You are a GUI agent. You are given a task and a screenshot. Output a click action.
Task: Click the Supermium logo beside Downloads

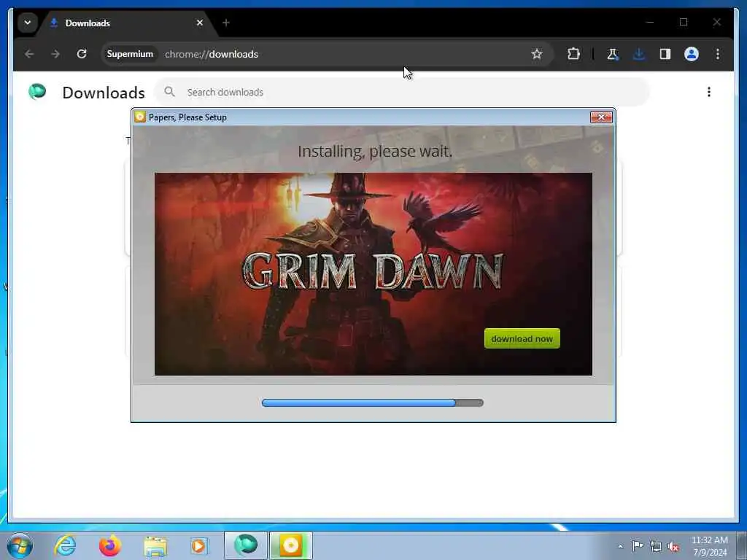click(x=37, y=91)
